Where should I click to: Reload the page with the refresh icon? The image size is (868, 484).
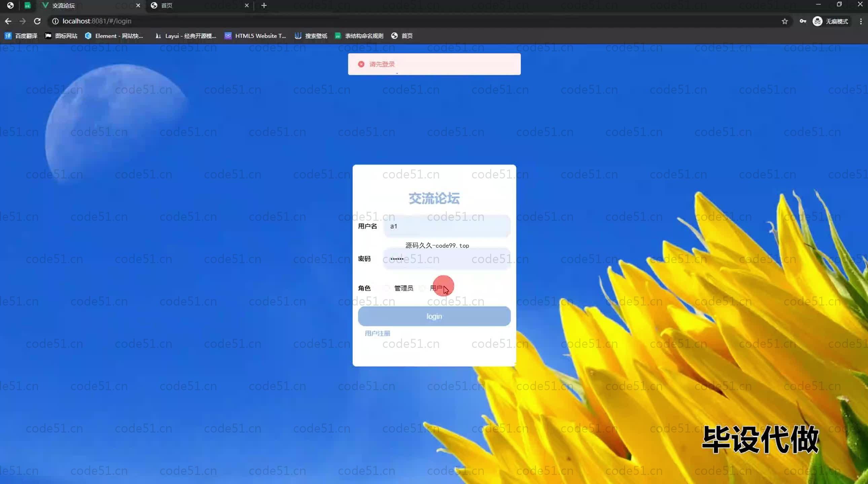pos(37,21)
